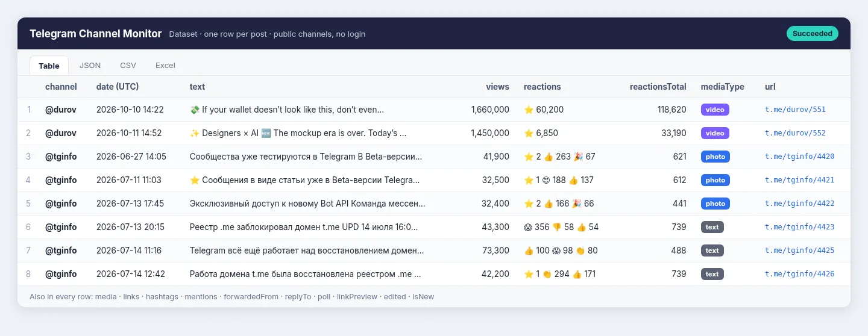Click video badge for durov/552 row

click(x=715, y=133)
